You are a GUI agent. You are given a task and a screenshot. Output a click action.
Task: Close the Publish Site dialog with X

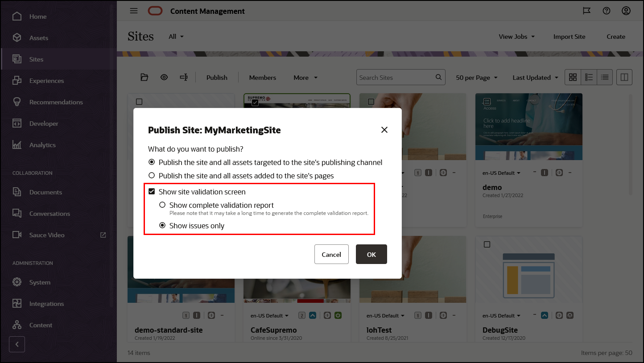coord(384,130)
